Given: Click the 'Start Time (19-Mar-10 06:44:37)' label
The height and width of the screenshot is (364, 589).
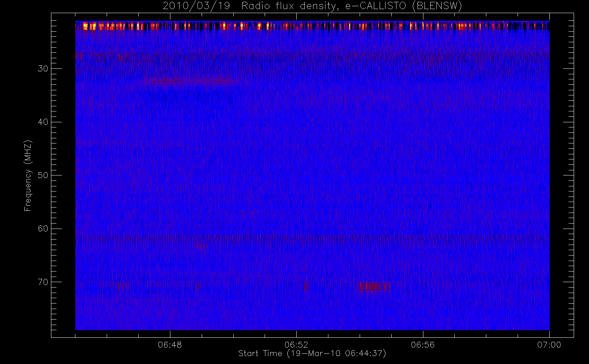Looking at the screenshot, I should (312, 353).
